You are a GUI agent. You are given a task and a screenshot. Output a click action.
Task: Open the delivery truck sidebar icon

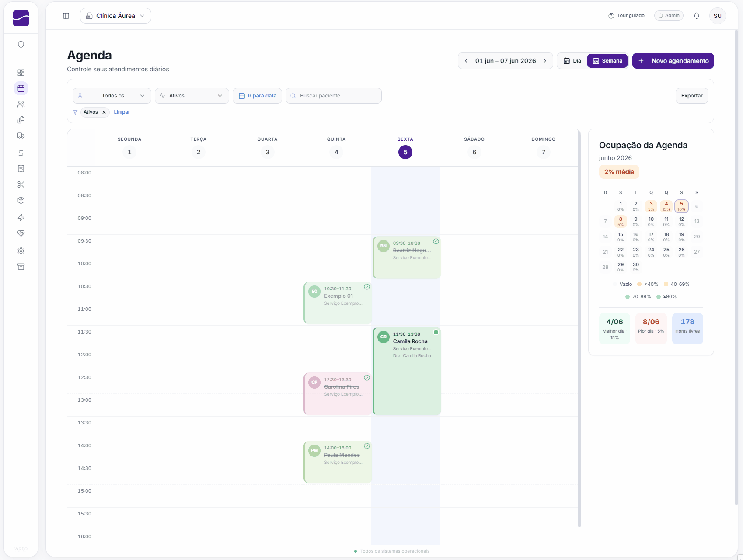click(21, 136)
